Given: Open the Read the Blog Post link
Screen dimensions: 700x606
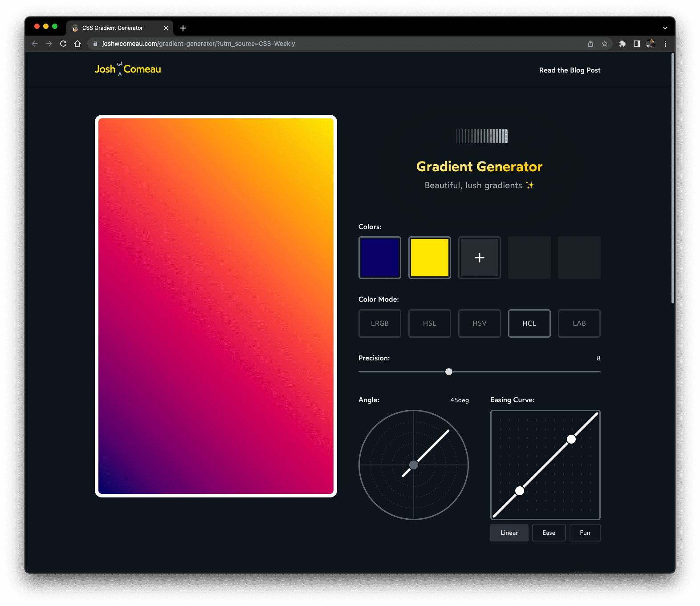Looking at the screenshot, I should 570,70.
